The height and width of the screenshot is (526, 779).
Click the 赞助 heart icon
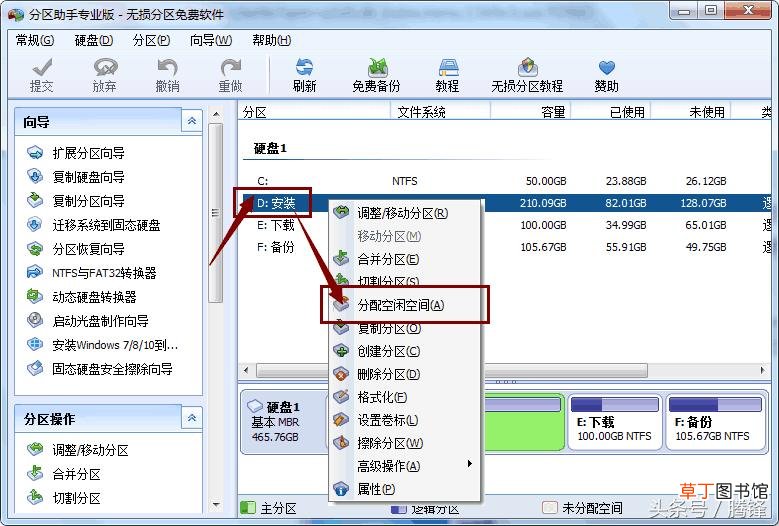[607, 68]
